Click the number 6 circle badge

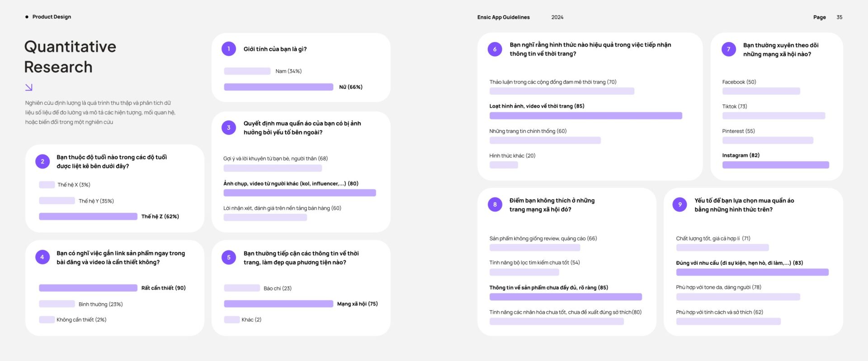tap(495, 49)
